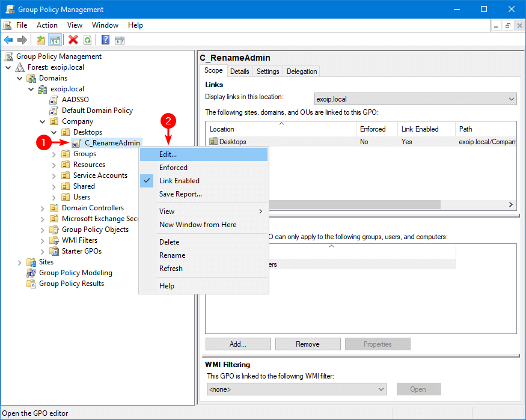The height and width of the screenshot is (420, 526).
Task: Choose Edit... from the context menu
Action: tap(168, 154)
